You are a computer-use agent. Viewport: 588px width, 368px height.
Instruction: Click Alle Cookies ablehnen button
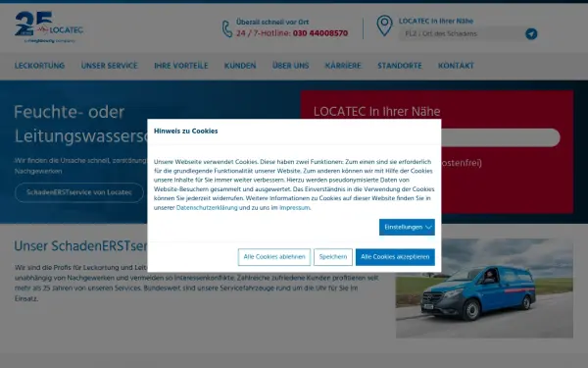[x=274, y=257]
